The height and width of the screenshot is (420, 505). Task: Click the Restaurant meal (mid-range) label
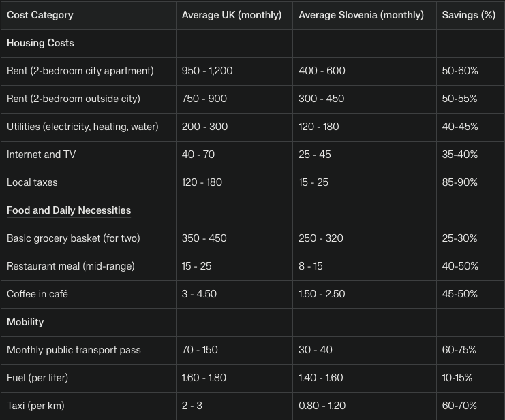(x=70, y=266)
